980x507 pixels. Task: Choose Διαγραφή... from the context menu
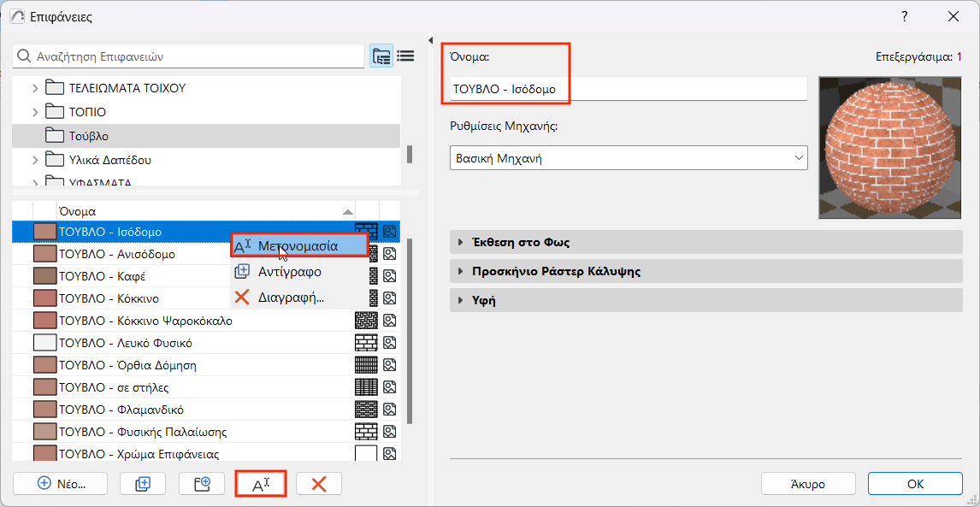point(299,298)
